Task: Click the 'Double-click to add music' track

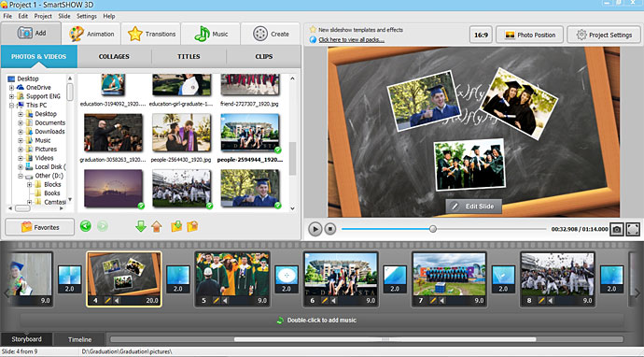Action: coord(322,320)
